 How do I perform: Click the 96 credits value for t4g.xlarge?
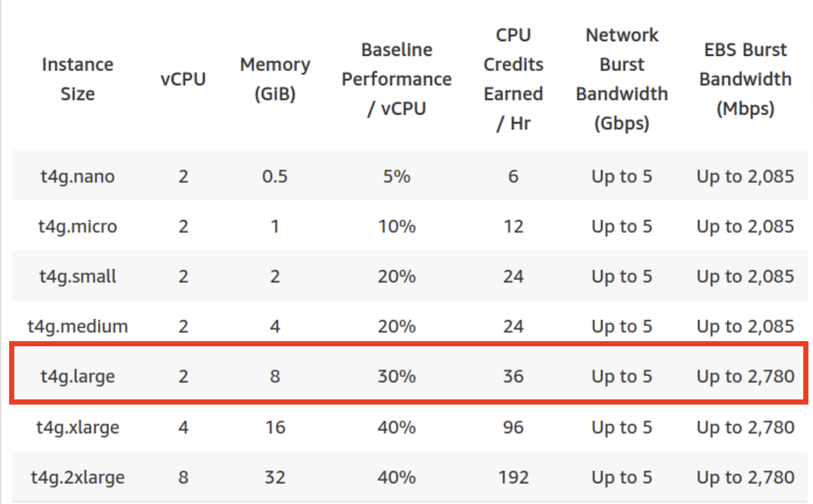click(x=513, y=427)
